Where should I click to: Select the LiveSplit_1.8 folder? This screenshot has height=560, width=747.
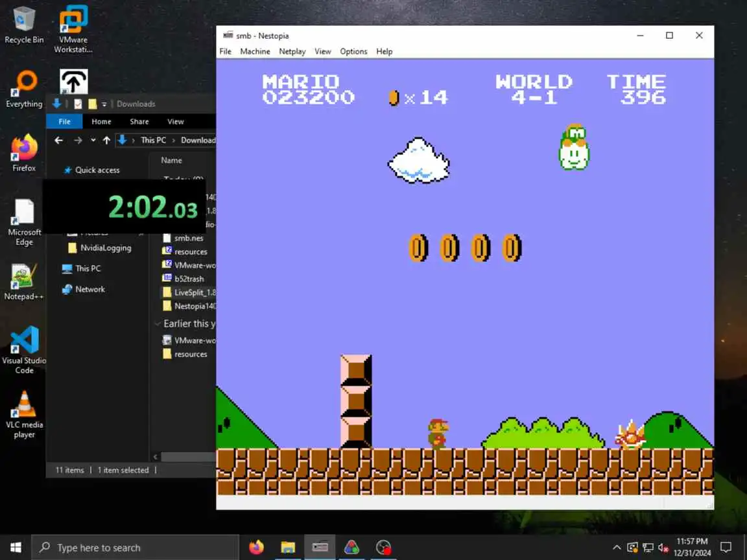click(x=189, y=292)
